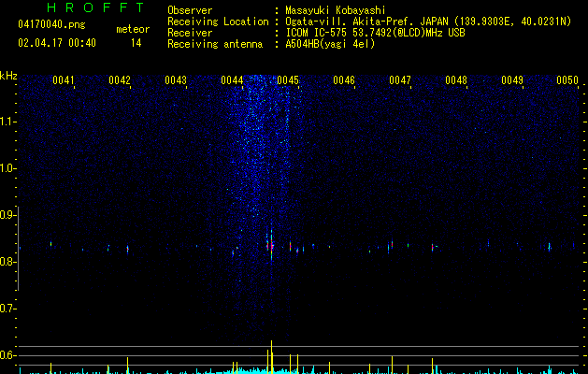Click the gray vertical range bar beside 0.8 kHz
Image resolution: width=588 pixels, height=374 pixels.
pyautogui.click(x=18, y=249)
